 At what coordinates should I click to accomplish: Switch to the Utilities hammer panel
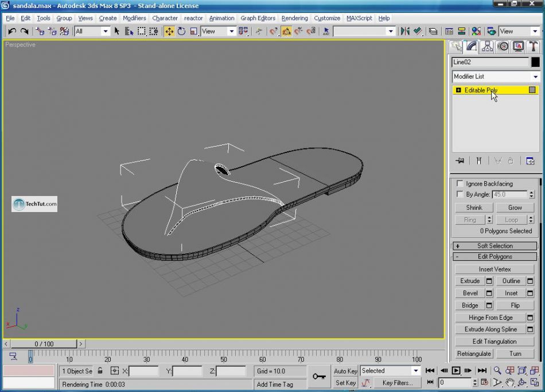point(533,47)
